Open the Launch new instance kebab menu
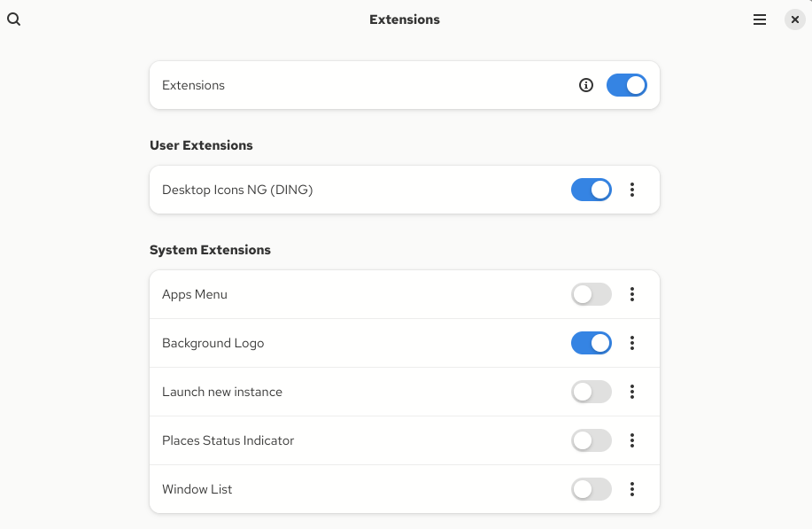The image size is (812, 529). coord(632,392)
